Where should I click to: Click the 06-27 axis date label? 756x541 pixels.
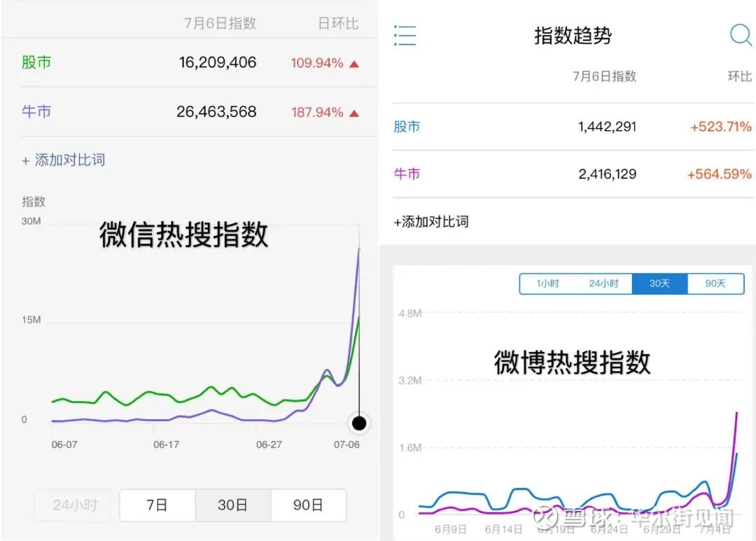coord(269,444)
